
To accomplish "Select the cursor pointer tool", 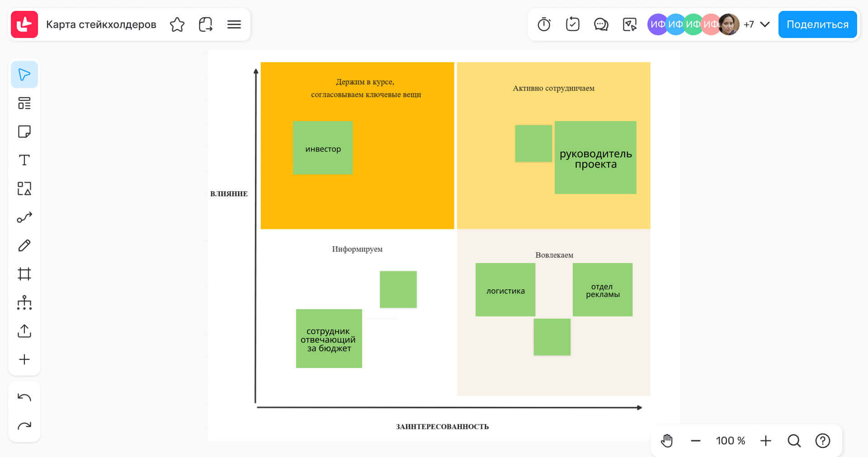I will [24, 75].
